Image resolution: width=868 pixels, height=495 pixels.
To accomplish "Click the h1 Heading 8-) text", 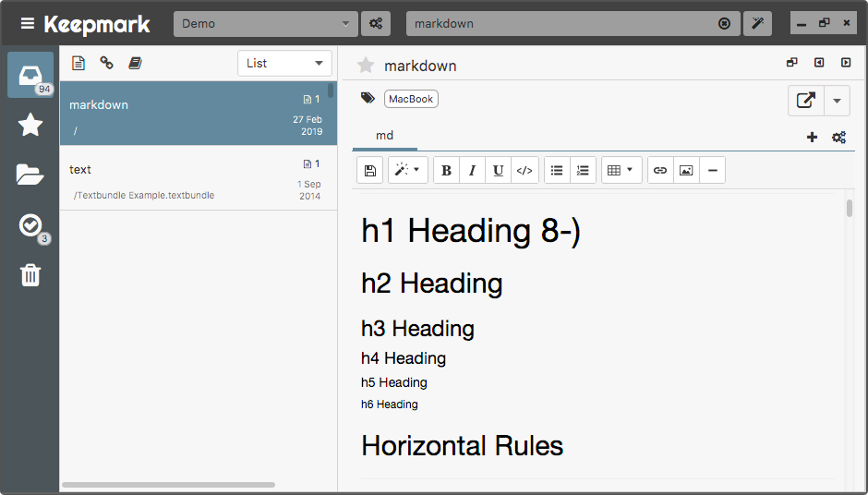I will click(x=471, y=230).
